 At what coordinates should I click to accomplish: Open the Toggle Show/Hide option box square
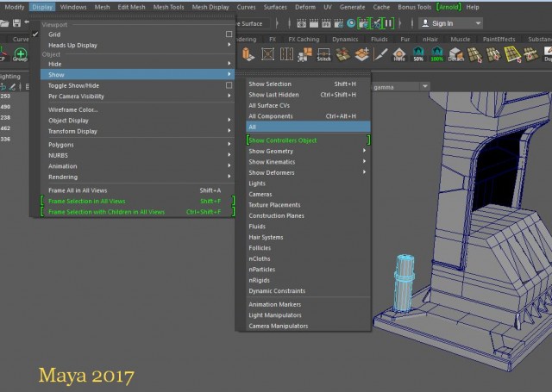coord(229,85)
